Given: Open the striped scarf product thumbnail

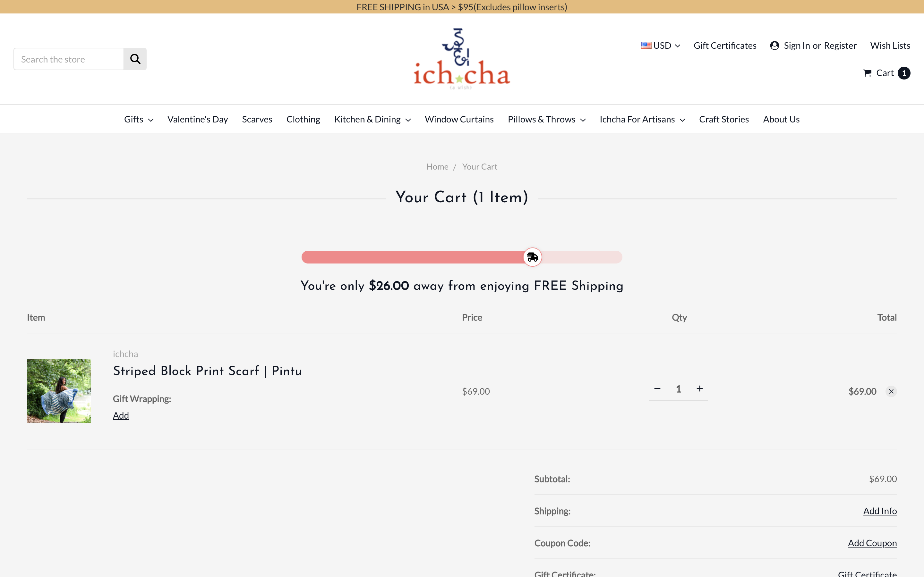Looking at the screenshot, I should click(x=59, y=391).
